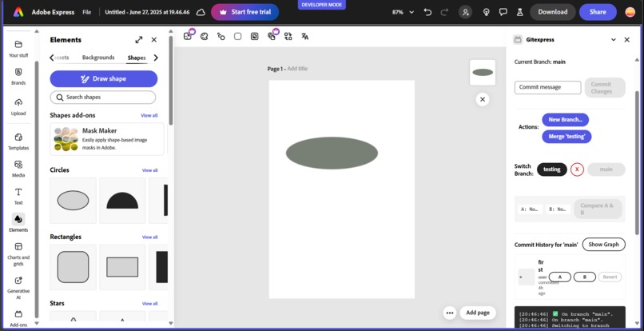Collapse the Gitexpress panel with chevron
This screenshot has height=331, width=644.
[x=613, y=40]
